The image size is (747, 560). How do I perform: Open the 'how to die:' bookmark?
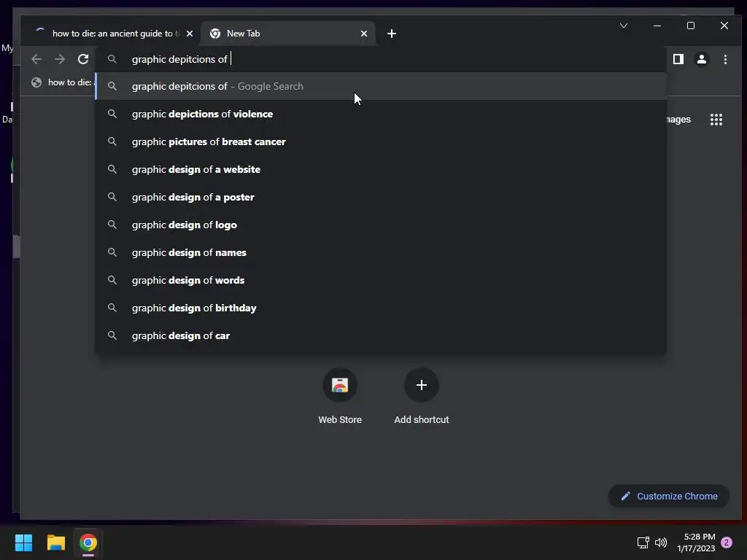[x=61, y=82]
